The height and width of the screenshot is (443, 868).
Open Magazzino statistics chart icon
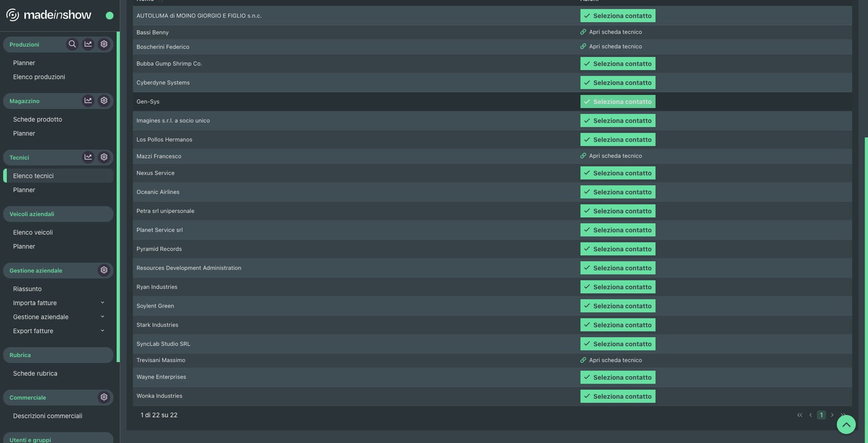(88, 101)
